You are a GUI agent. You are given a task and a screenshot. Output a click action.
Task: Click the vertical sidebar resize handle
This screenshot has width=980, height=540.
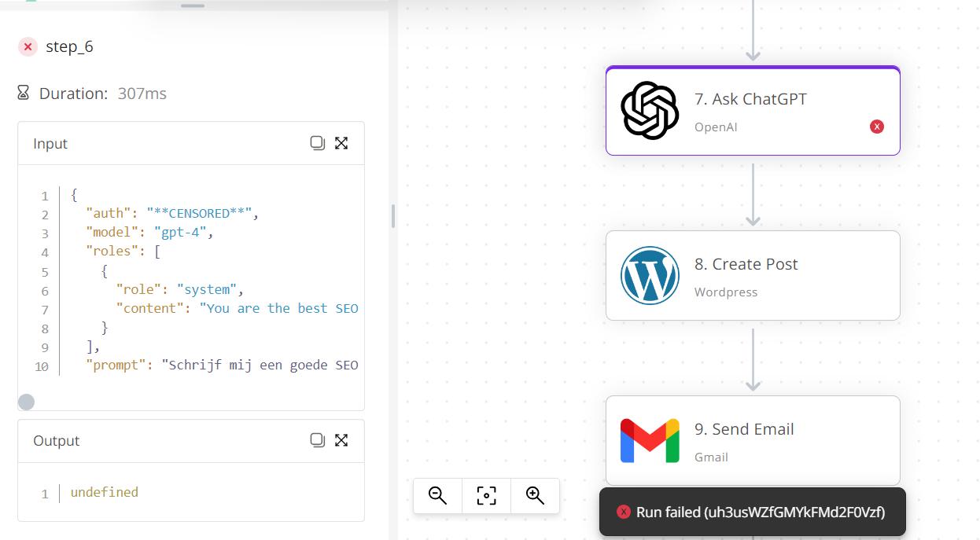(x=393, y=216)
